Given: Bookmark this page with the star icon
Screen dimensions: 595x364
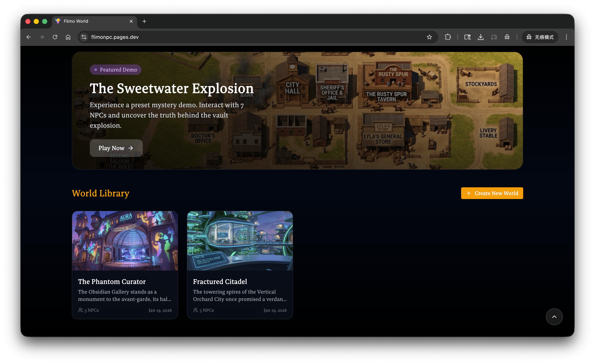Looking at the screenshot, I should tap(429, 37).
